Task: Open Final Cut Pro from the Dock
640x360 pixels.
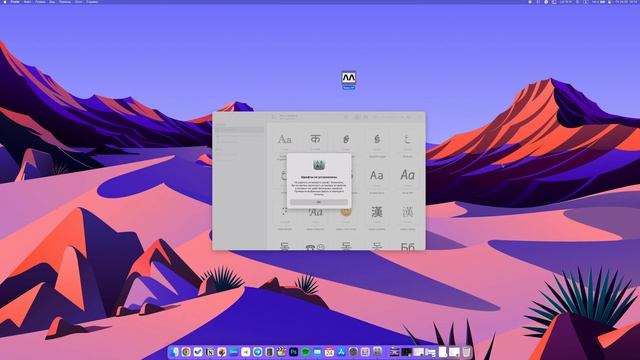Action: point(281,352)
